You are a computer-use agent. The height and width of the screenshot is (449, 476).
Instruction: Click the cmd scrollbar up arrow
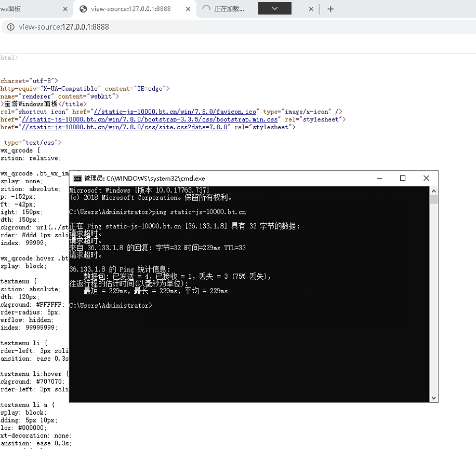(434, 191)
